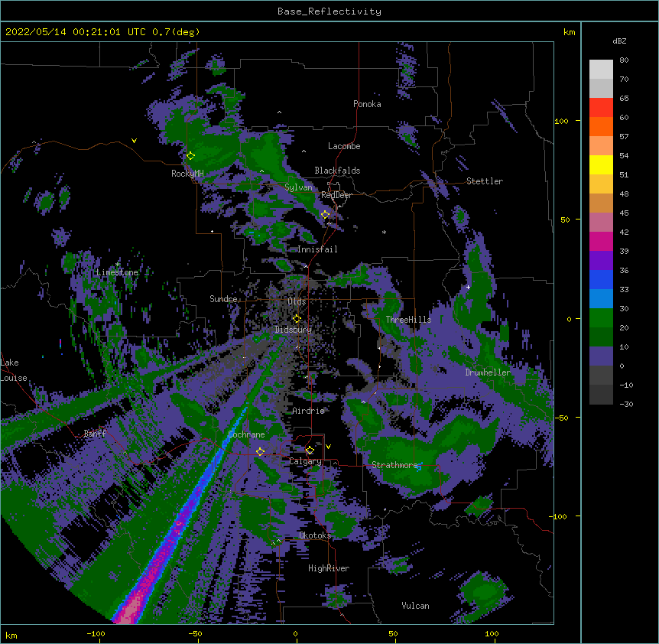Click the 80 value on the legend

[624, 60]
